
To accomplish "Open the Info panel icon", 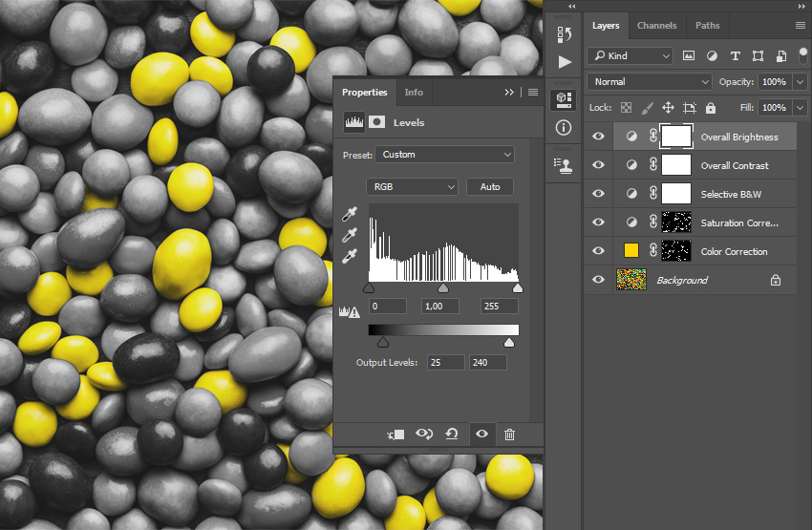I will (564, 127).
